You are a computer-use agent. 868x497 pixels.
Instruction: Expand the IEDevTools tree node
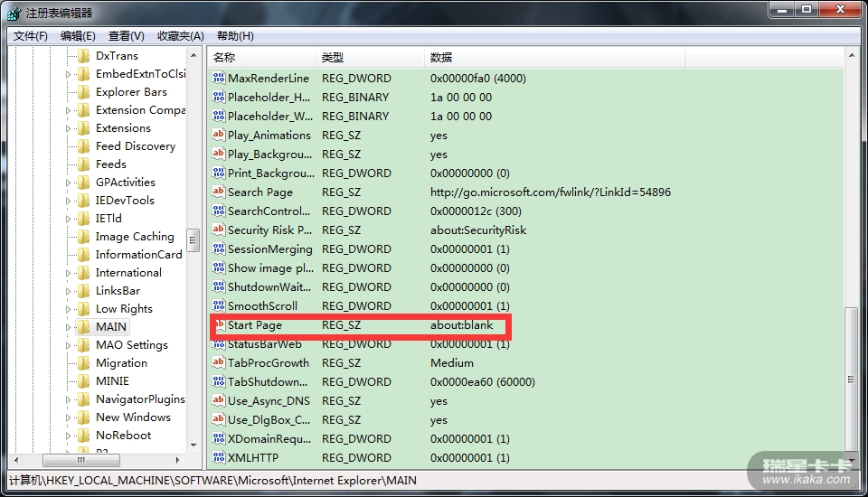tap(68, 201)
